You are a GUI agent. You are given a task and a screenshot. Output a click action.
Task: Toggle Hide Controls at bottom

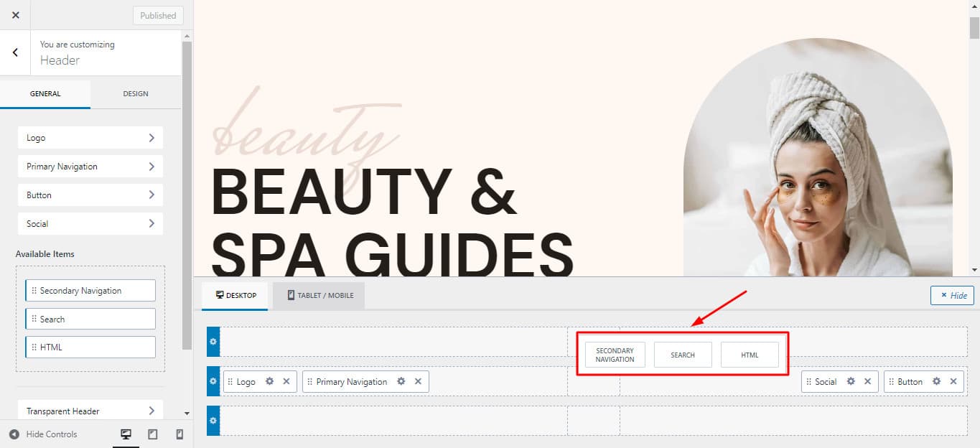[x=43, y=434]
